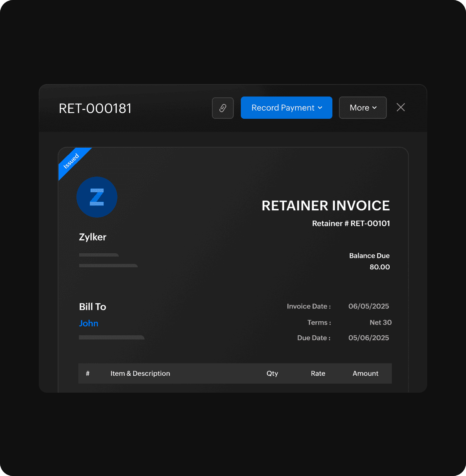The width and height of the screenshot is (466, 476).
Task: Click the Net 30 terms value
Action: (380, 323)
